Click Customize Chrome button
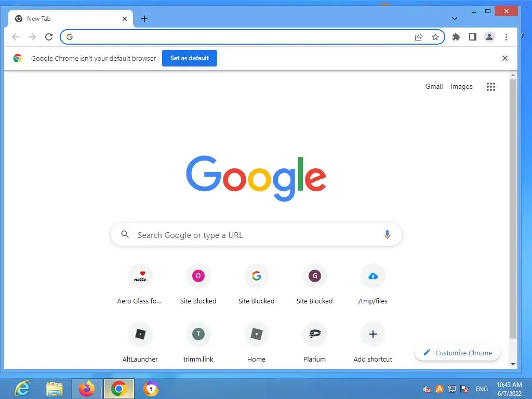The height and width of the screenshot is (399, 532). coord(457,353)
